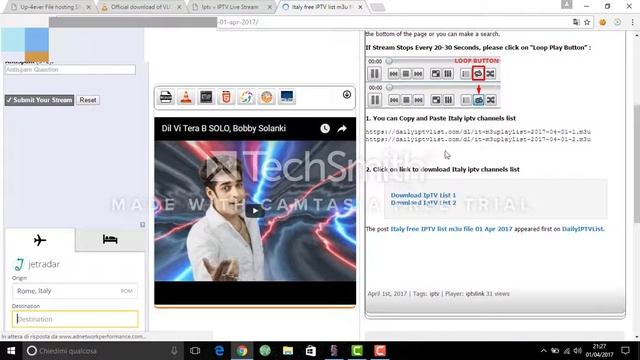Close the Up-4ever File hosting tab
The image size is (640, 360).
(89, 7)
